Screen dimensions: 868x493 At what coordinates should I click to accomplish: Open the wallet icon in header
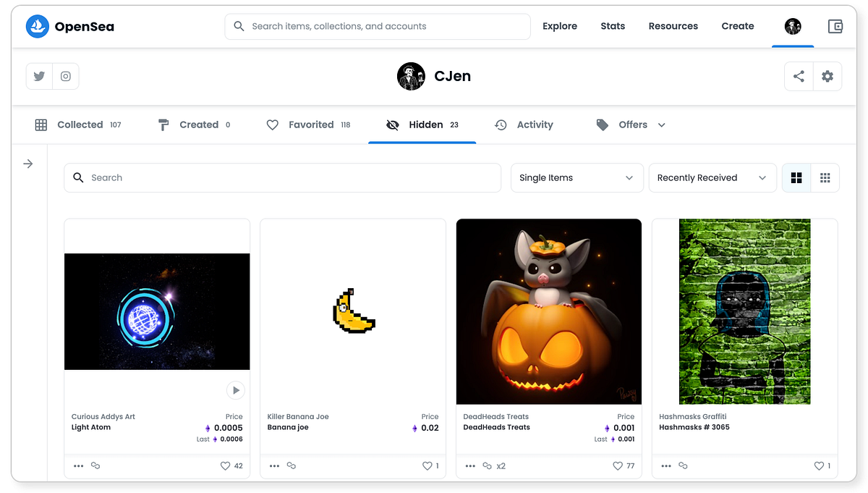(835, 26)
